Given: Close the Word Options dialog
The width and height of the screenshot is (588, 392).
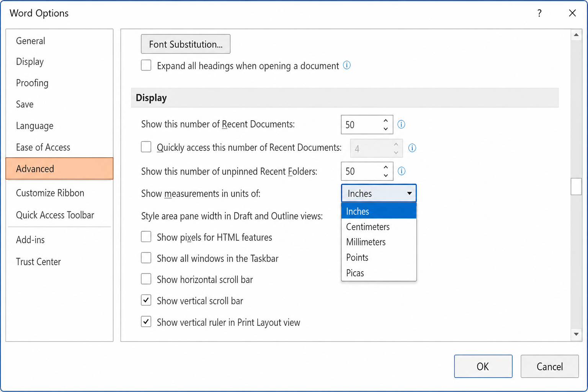Looking at the screenshot, I should (572, 13).
